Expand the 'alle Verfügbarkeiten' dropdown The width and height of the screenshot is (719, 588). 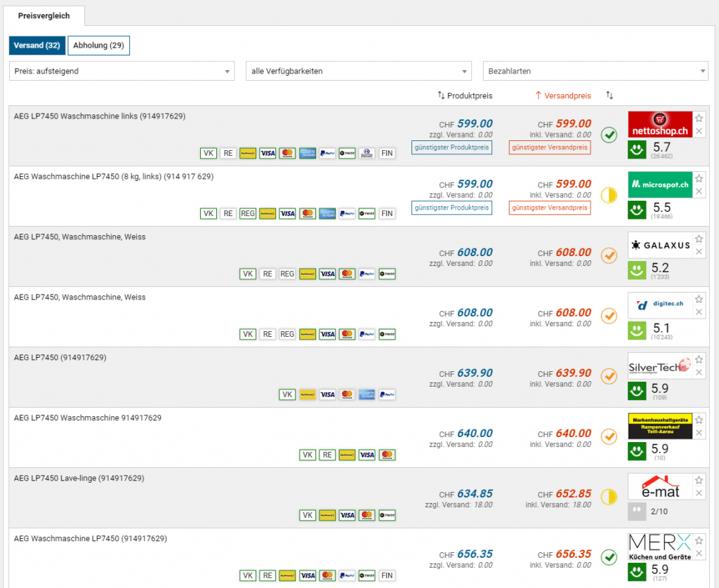click(x=358, y=71)
